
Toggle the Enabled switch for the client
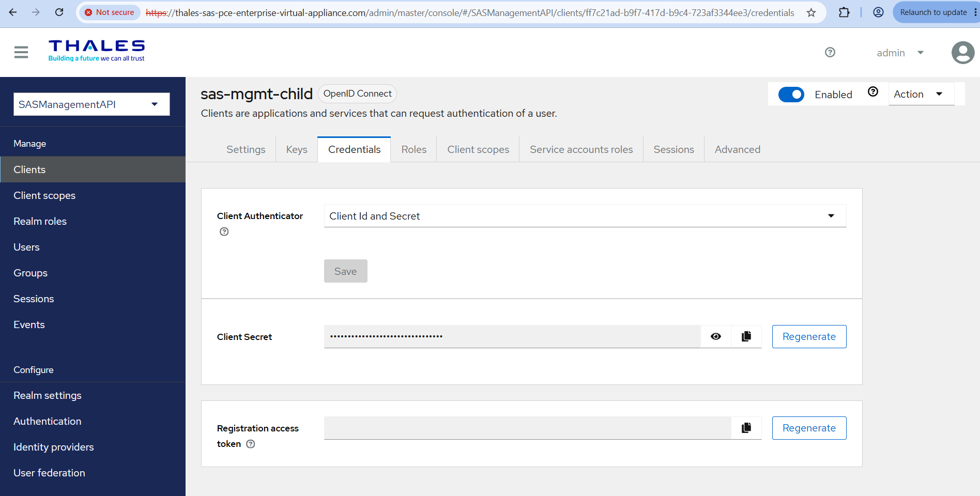791,95
